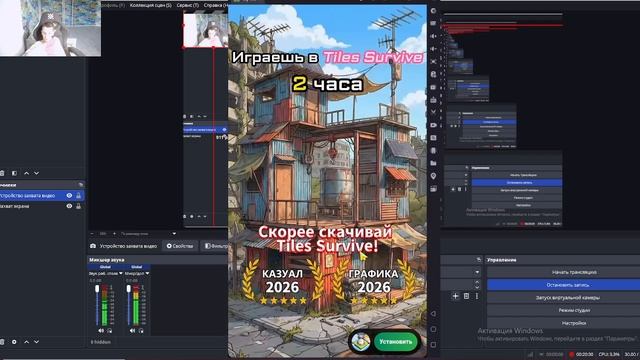Toggle the lock on Захват экрана source
640x360 pixels.
click(78, 206)
